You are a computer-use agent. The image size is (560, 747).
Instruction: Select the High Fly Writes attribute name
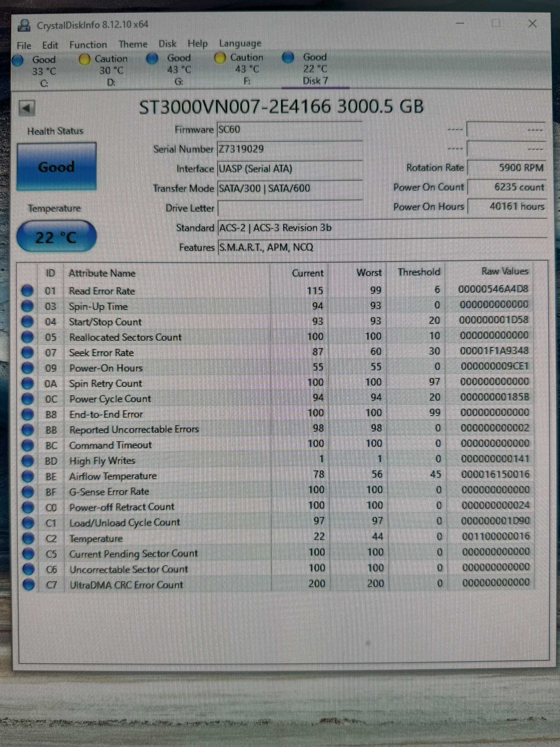click(102, 461)
